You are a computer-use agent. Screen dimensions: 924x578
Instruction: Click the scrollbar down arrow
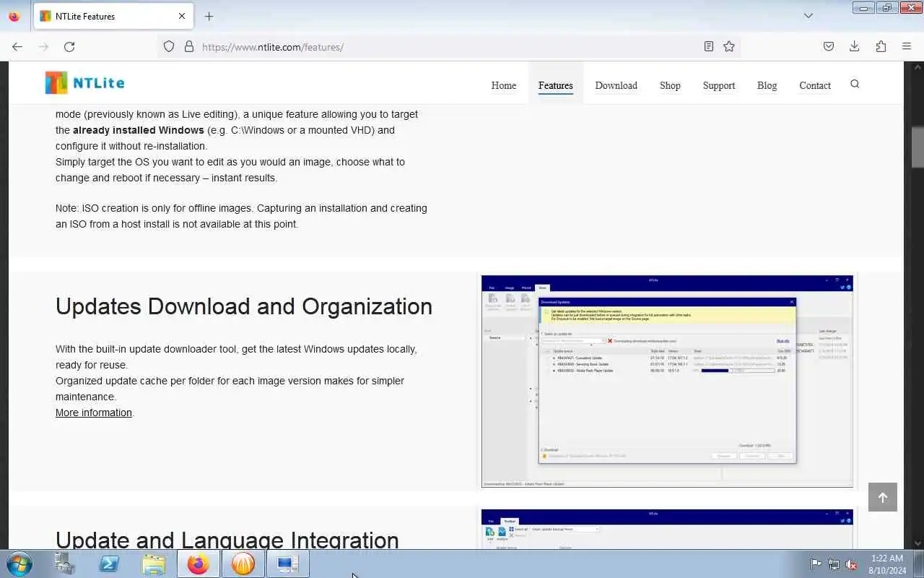[918, 543]
